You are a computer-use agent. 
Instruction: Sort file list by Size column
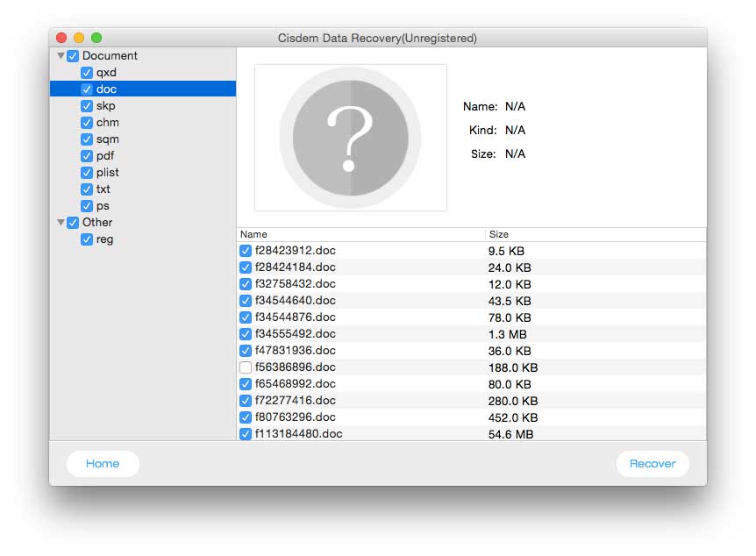(x=596, y=234)
